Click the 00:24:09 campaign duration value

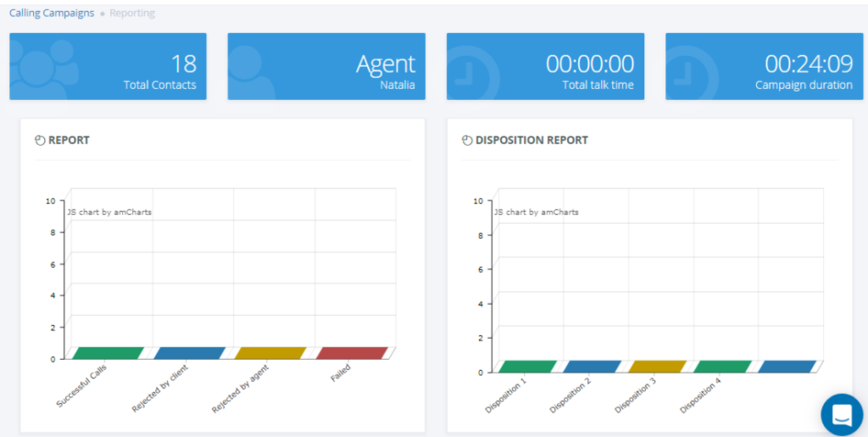coord(809,64)
